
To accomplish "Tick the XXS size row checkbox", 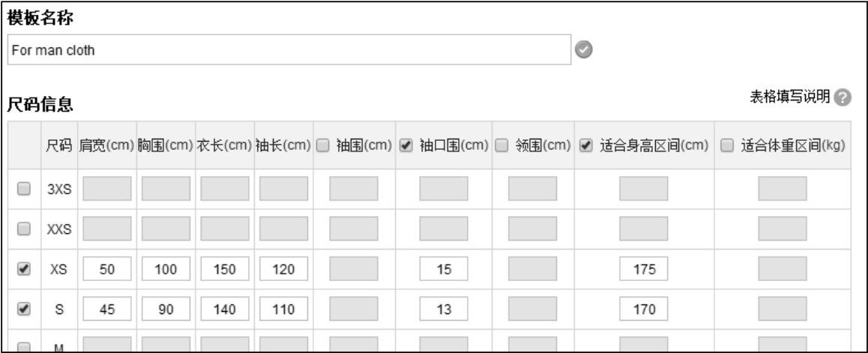I will (24, 229).
